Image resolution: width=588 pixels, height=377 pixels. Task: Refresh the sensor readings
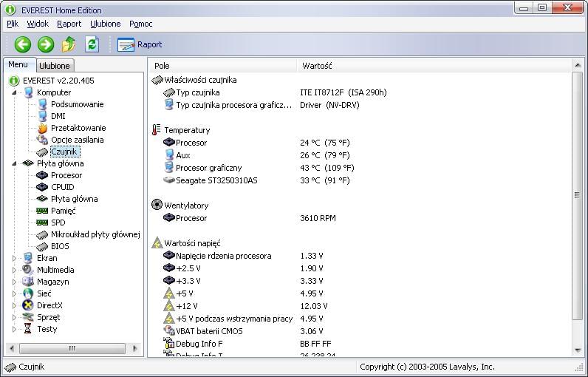92,44
